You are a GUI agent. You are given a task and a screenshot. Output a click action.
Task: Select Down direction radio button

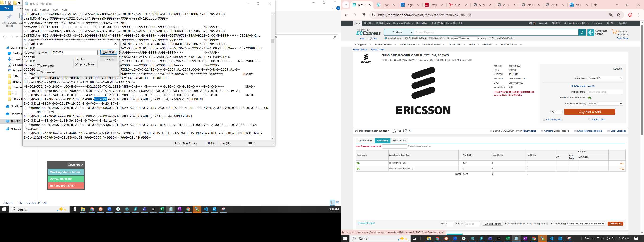point(86,65)
